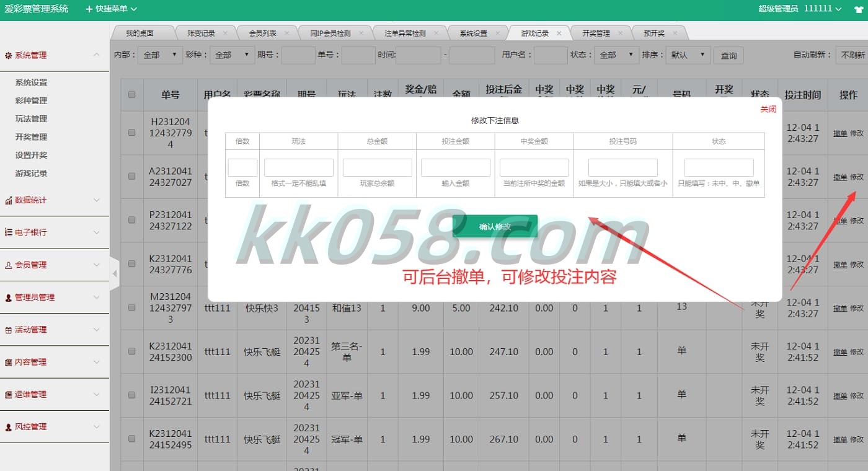Collapse the 系统管理 sidebar section chevron
868x471 pixels.
click(x=96, y=55)
